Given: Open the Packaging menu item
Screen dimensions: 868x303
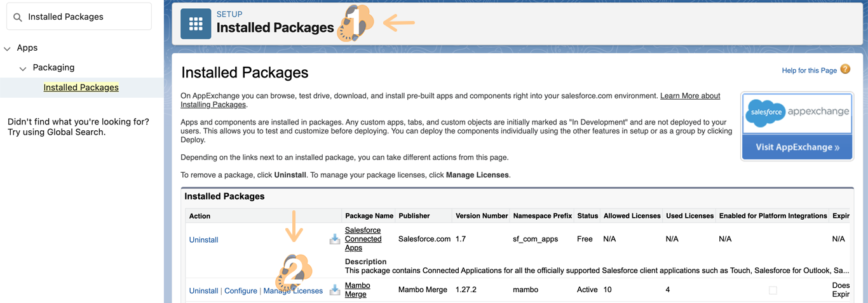Looking at the screenshot, I should [x=53, y=67].
